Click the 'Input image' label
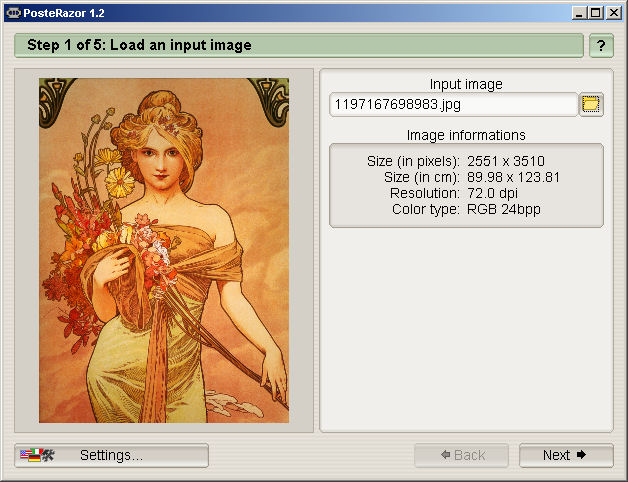 [466, 84]
